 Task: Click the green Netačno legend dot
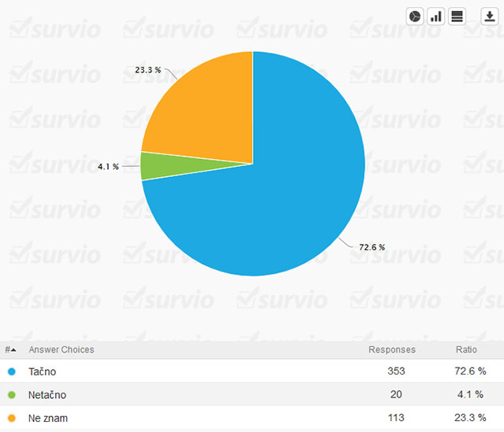click(11, 395)
